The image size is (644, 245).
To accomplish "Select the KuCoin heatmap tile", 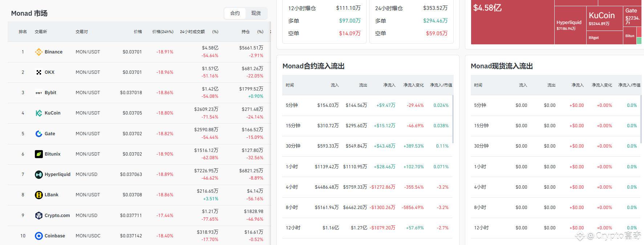I will (x=604, y=19).
